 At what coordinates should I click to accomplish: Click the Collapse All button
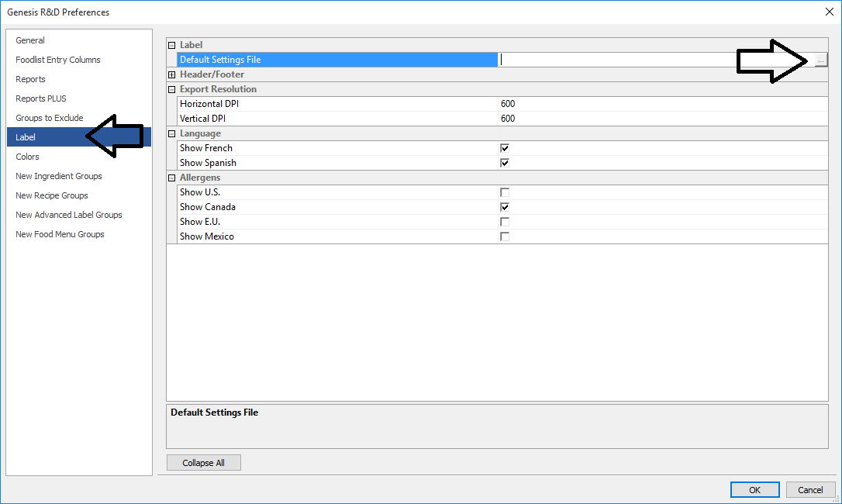tap(203, 463)
